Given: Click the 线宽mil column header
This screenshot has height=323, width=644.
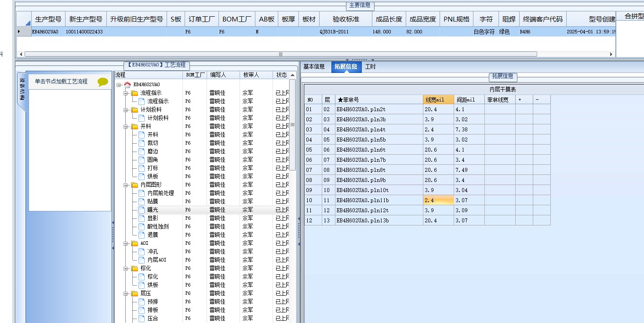Looking at the screenshot, I should (438, 100).
